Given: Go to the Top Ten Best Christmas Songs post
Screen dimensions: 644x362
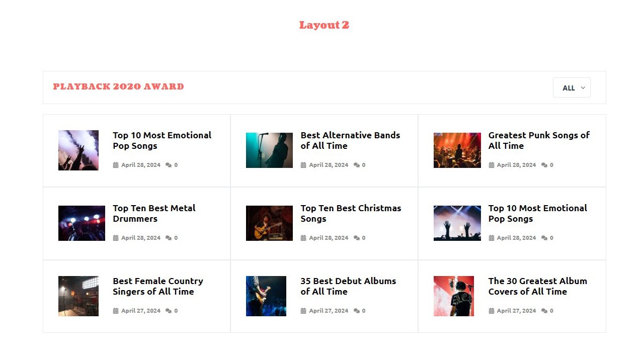Looking at the screenshot, I should [x=351, y=213].
